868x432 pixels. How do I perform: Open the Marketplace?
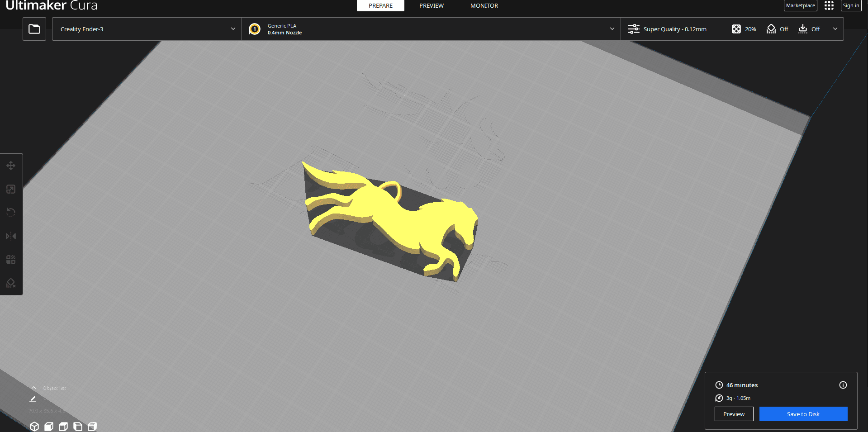click(x=800, y=5)
